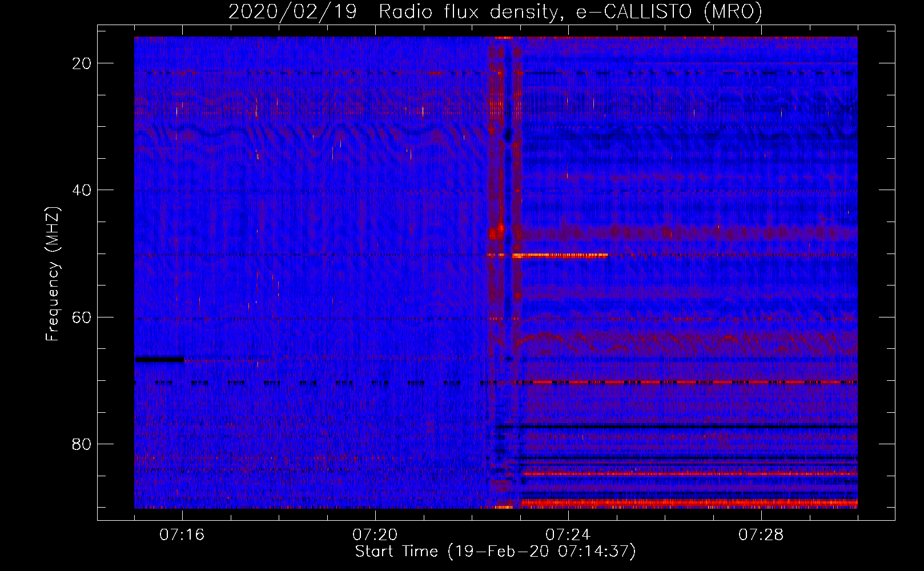This screenshot has width=924, height=571.
Task: Click the bright yellow emission band near 50 MHz
Action: click(x=560, y=256)
